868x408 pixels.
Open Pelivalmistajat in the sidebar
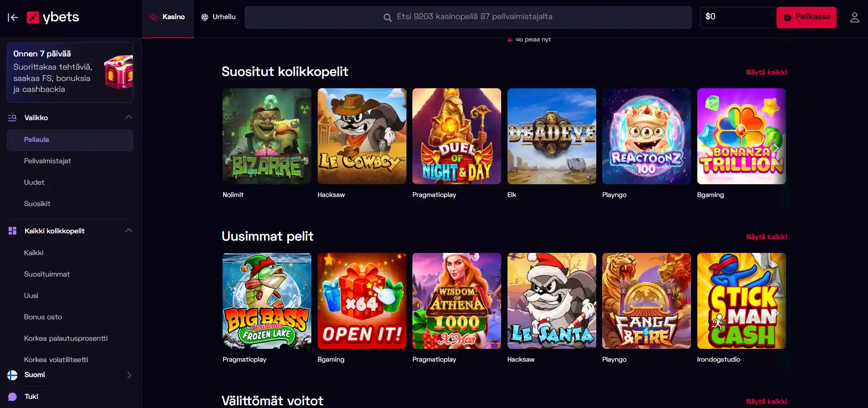[47, 161]
